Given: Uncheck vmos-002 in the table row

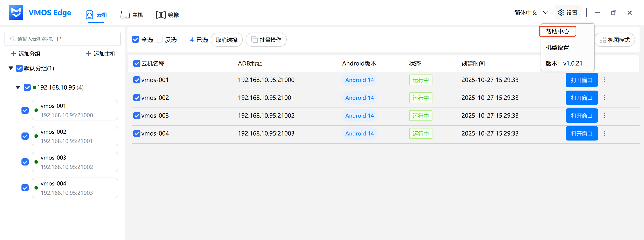Looking at the screenshot, I should [x=136, y=97].
